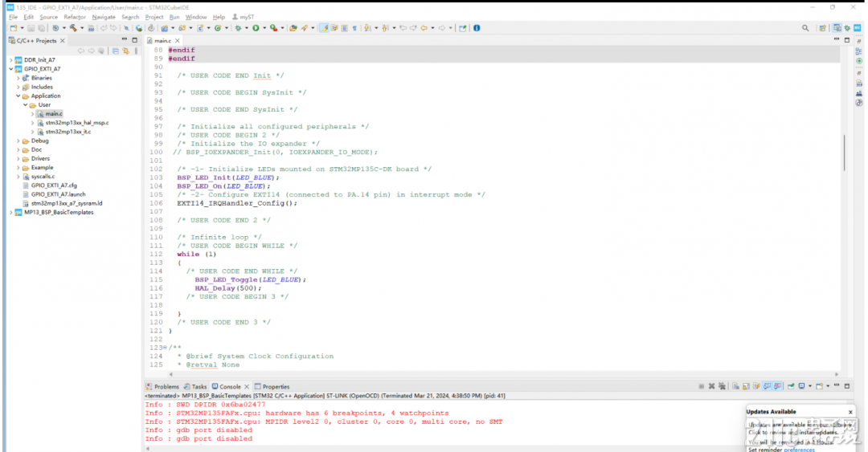Open the Refactor menu
This screenshot has height=452, width=868.
click(x=74, y=17)
